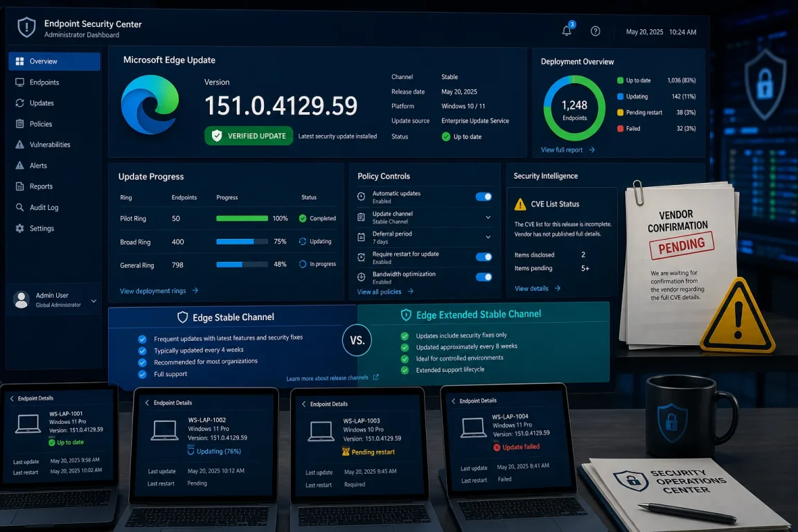Select Overview in the sidebar
Viewport: 798px width, 532px height.
coord(55,61)
